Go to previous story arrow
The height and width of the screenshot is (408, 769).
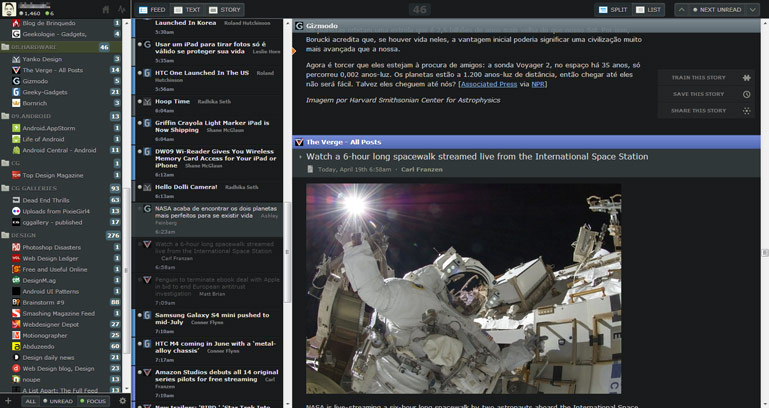(x=682, y=9)
